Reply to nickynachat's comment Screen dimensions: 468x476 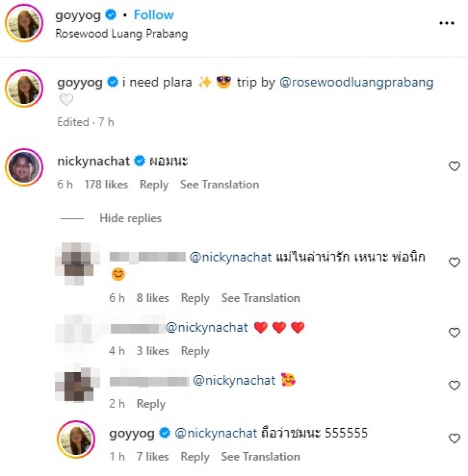coord(154,184)
